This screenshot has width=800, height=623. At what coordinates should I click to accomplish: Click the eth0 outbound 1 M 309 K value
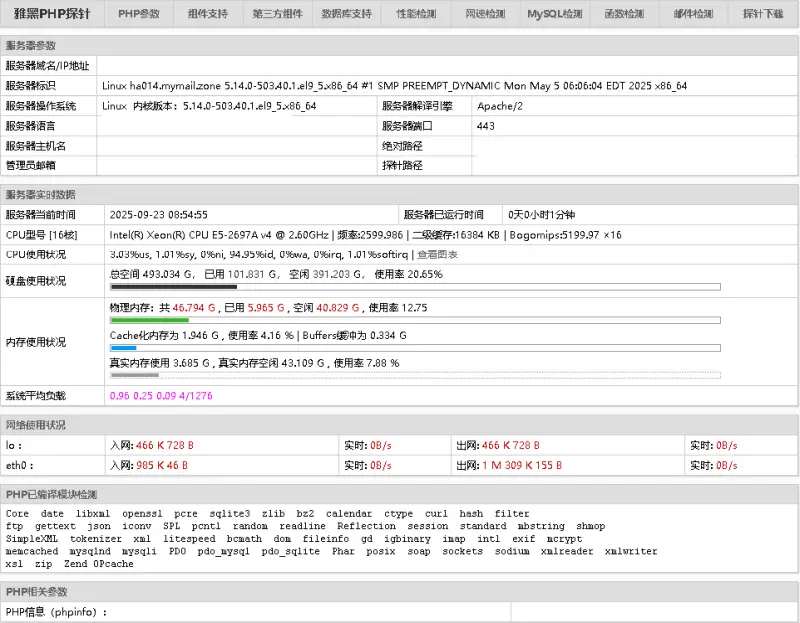[x=522, y=465]
